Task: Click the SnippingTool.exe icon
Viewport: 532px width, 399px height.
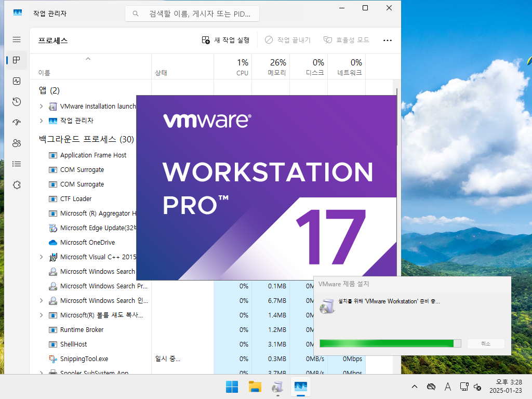Action: (52, 359)
